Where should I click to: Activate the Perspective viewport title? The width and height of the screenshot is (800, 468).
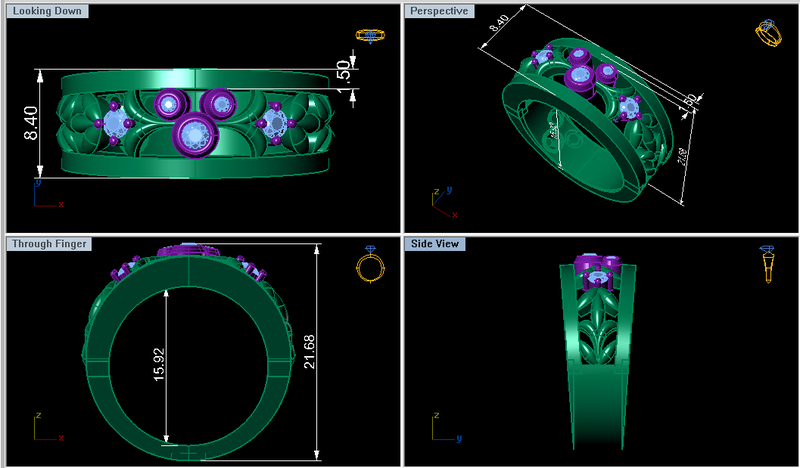pos(439,11)
